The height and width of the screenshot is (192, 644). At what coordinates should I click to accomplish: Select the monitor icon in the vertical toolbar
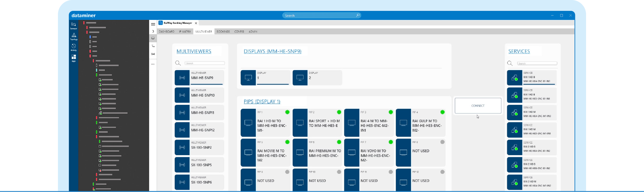[x=153, y=38]
